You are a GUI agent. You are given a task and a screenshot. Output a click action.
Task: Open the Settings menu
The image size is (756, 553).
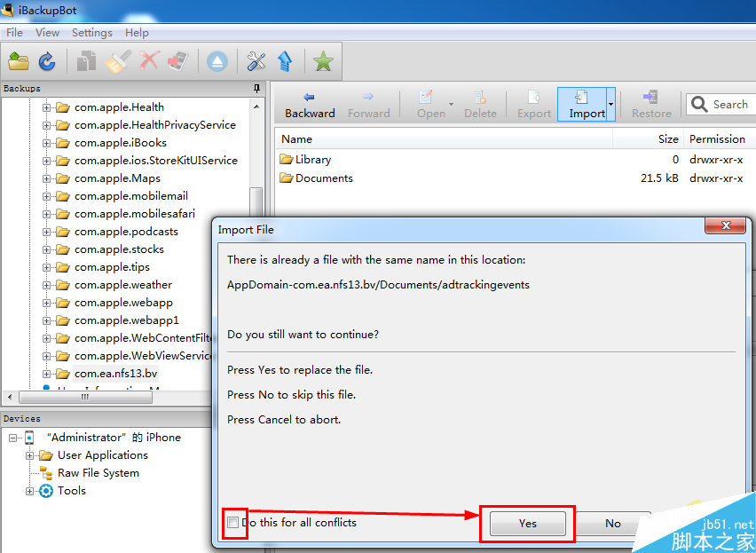pos(92,33)
